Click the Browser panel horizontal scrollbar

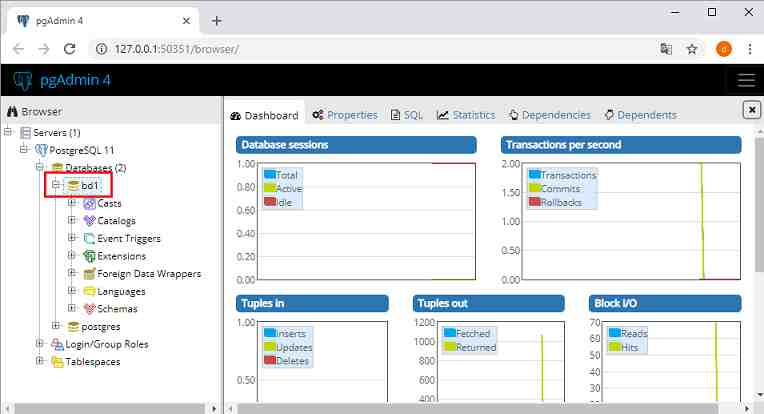click(110, 408)
